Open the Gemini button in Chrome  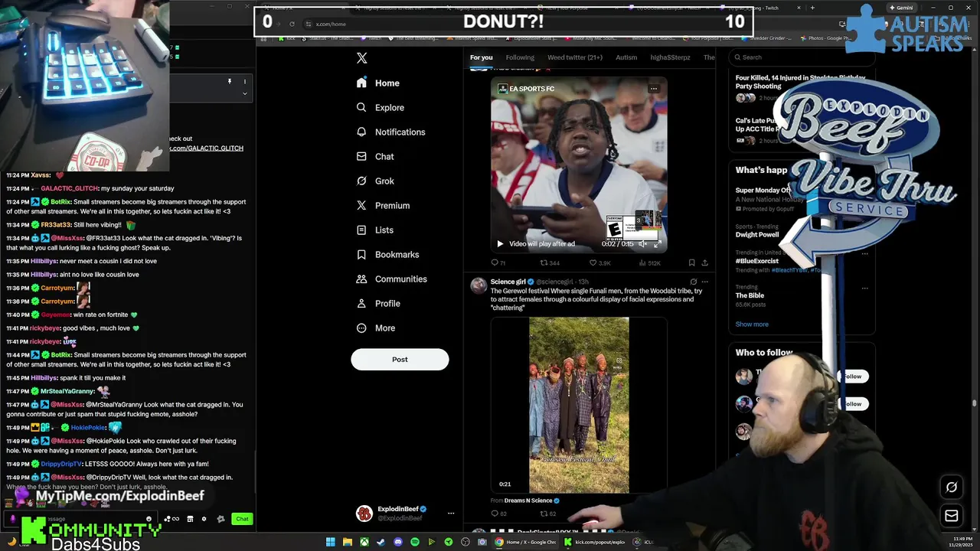click(x=900, y=8)
